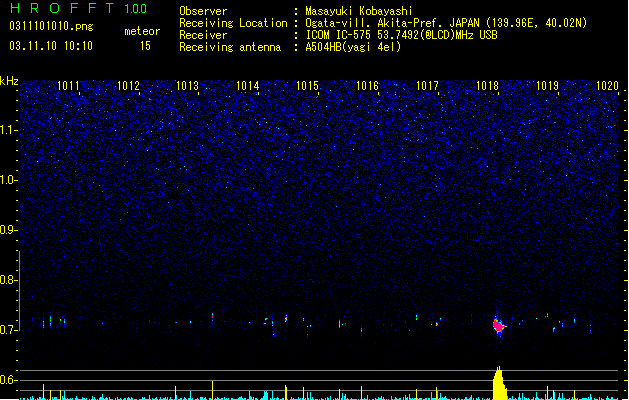The height and width of the screenshot is (400, 629).
Task: Click the 0.9 kHz frequency axis label
Action: pos(8,230)
